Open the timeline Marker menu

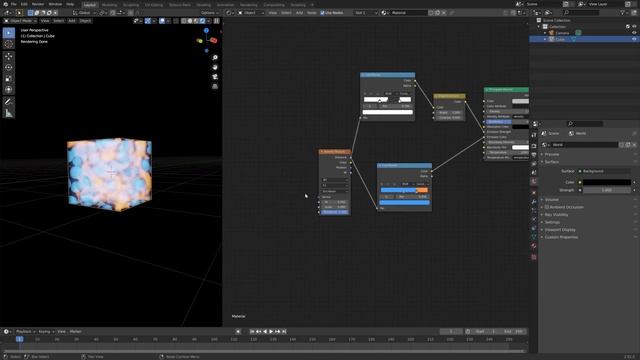(76, 332)
